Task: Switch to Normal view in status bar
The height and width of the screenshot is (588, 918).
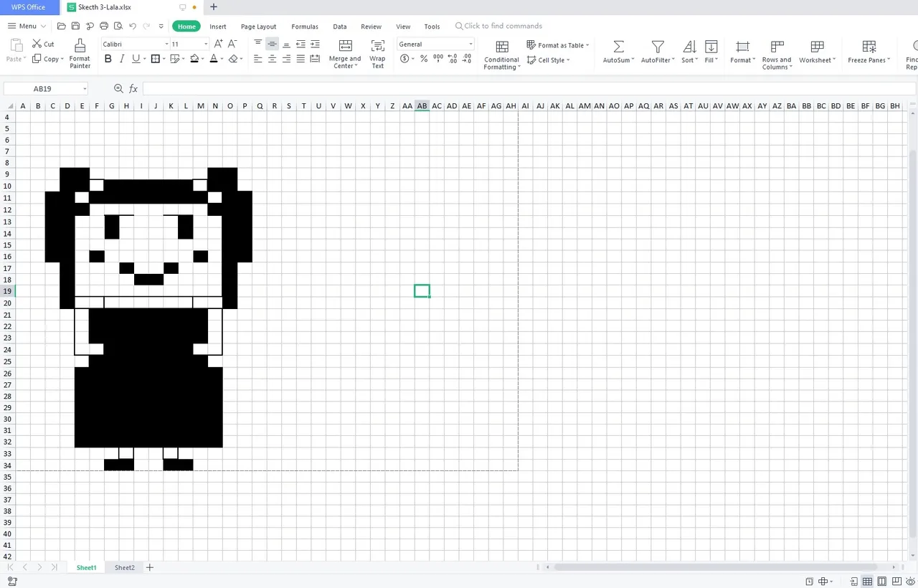Action: point(867,582)
